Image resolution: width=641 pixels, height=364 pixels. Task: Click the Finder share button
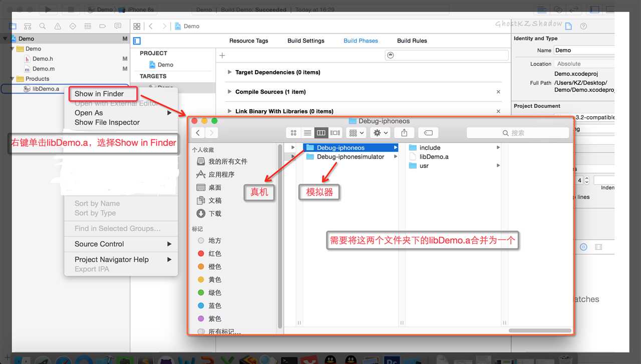[x=404, y=133]
